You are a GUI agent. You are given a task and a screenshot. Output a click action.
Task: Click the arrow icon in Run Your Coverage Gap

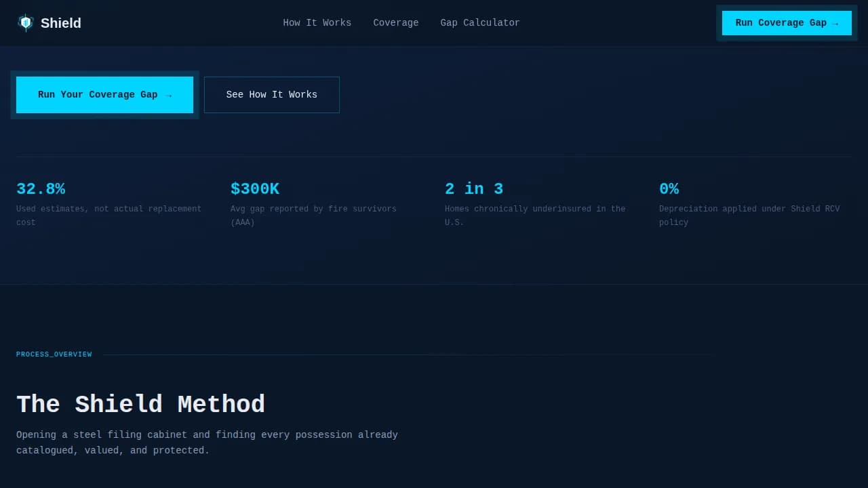click(x=169, y=96)
